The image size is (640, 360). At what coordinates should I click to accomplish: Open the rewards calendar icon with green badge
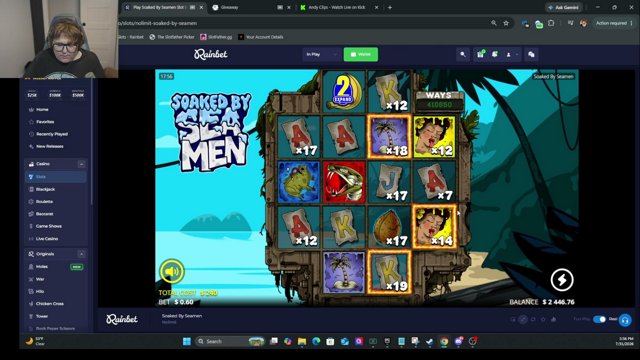coord(480,54)
